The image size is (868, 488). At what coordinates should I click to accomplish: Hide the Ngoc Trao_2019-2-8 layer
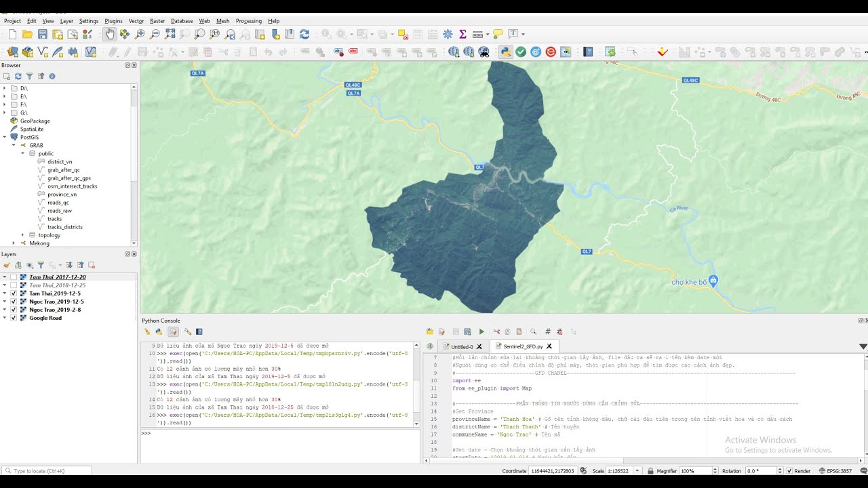click(x=14, y=310)
